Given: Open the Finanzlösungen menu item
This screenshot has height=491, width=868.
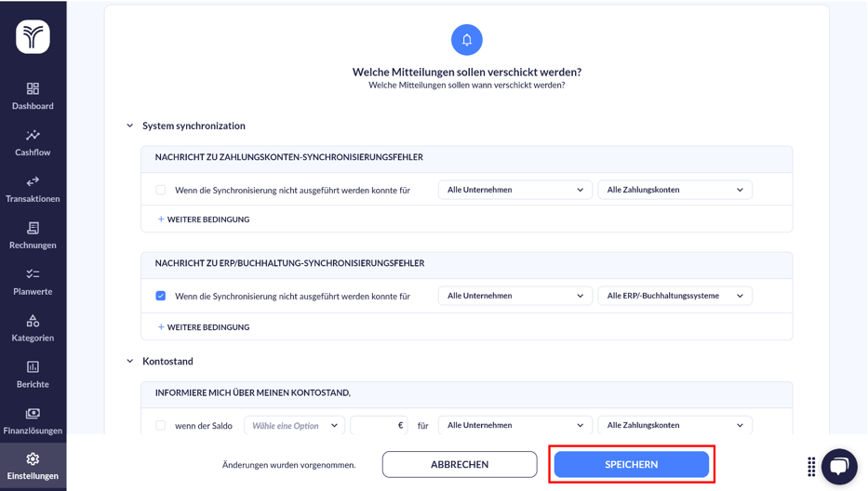Looking at the screenshot, I should 33,420.
